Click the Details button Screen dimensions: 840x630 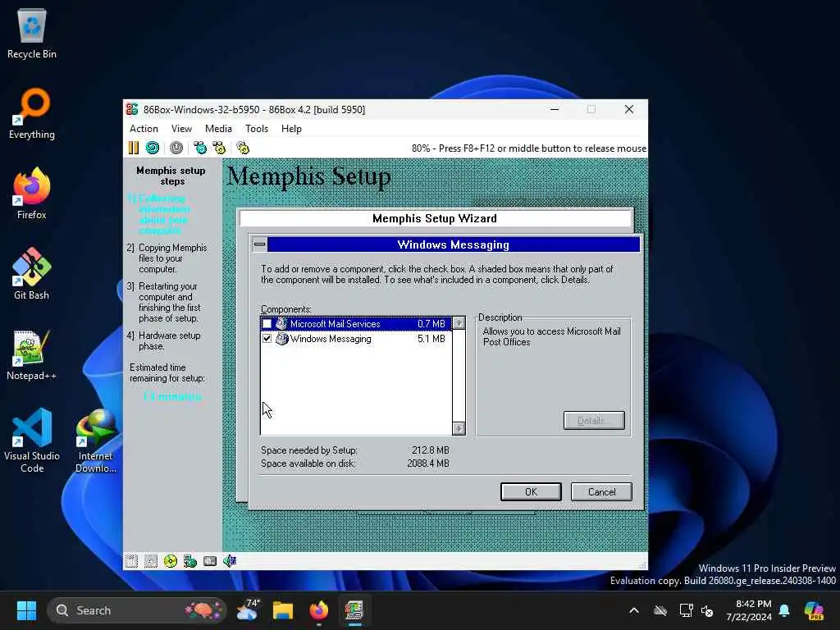coord(594,421)
